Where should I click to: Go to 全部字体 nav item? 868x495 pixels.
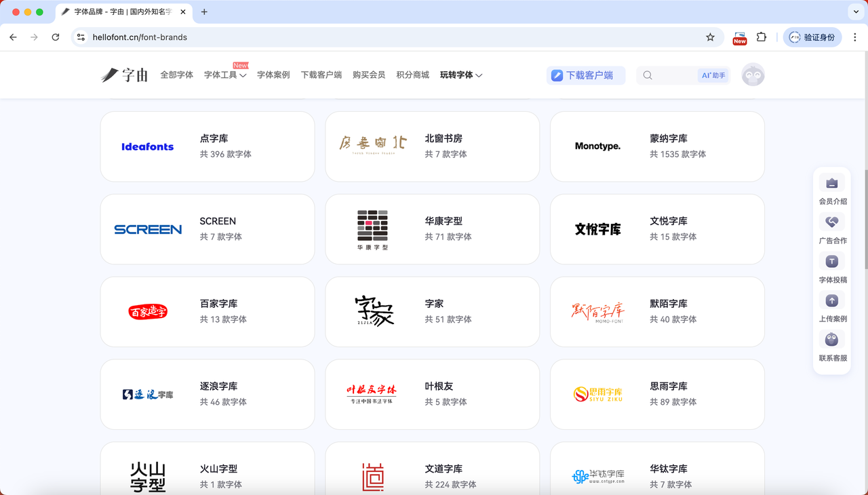pyautogui.click(x=176, y=75)
